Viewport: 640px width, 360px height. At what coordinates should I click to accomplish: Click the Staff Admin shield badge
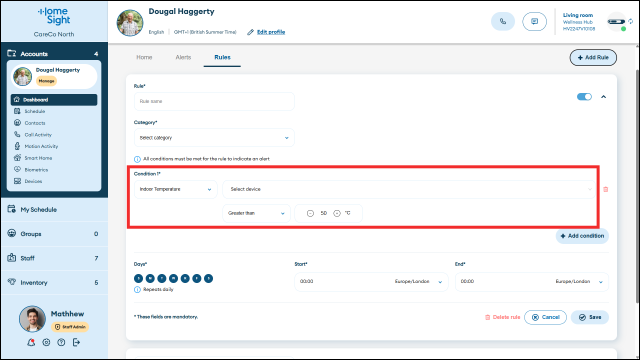pyautogui.click(x=70, y=327)
